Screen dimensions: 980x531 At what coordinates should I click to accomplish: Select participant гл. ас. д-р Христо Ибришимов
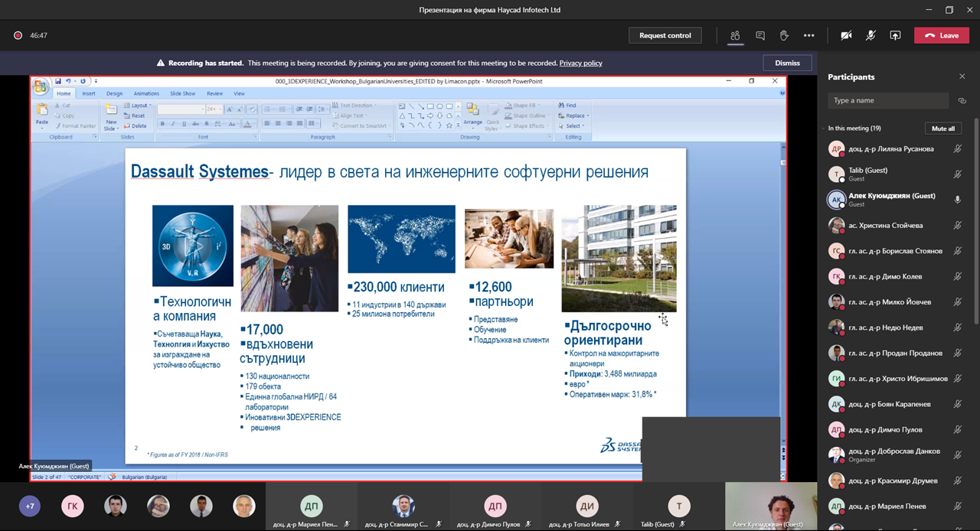pos(896,379)
